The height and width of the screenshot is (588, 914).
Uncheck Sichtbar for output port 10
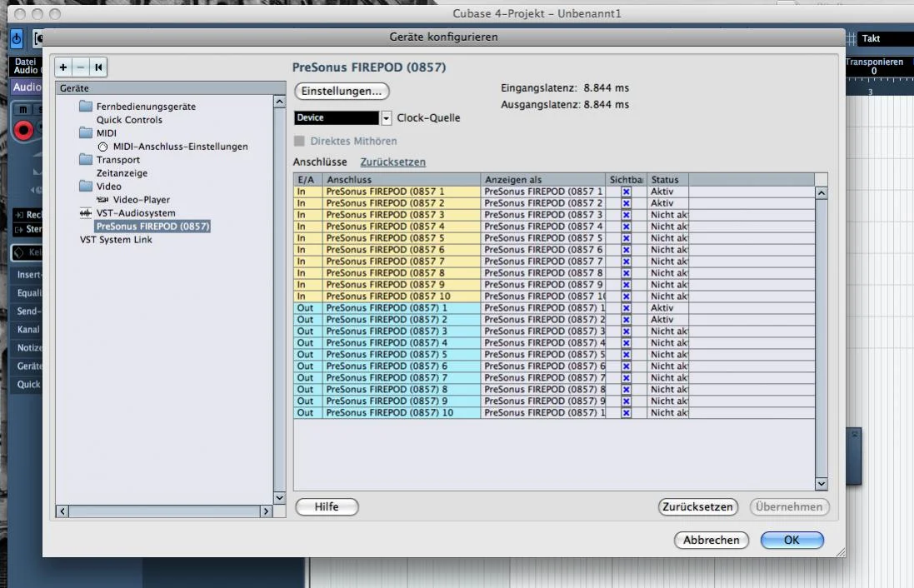pyautogui.click(x=627, y=413)
